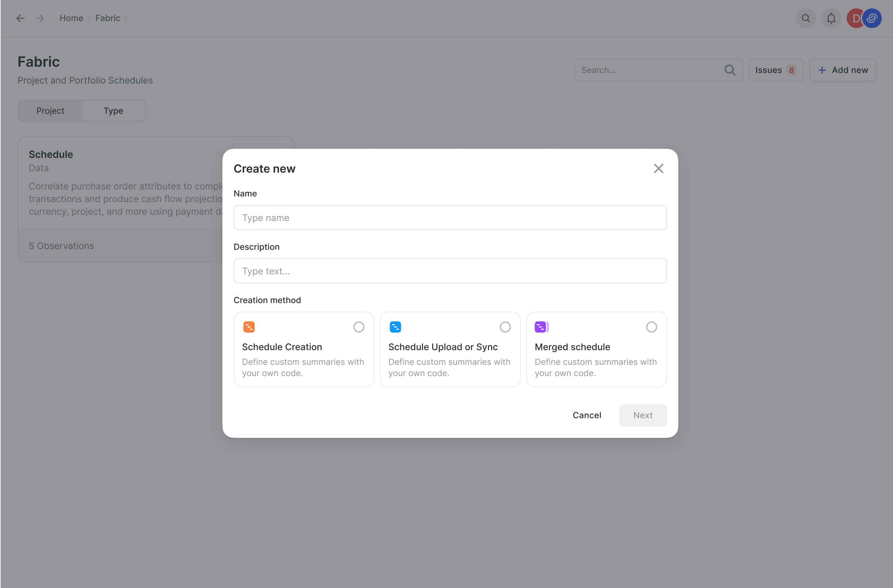Click the Schedule Creation title
The width and height of the screenshot is (893, 588).
[282, 347]
